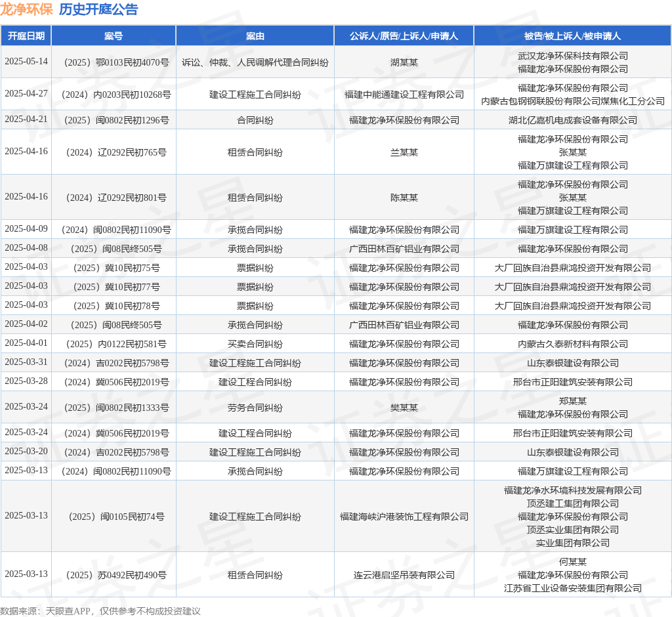The width and height of the screenshot is (672, 617).
Task: Click defendant 武汉龙净环保科技有限公司
Action: 572,56
